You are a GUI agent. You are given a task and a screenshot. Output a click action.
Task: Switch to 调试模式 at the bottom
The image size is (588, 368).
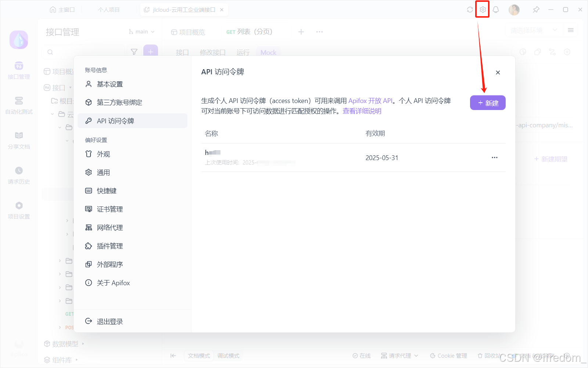[228, 355]
